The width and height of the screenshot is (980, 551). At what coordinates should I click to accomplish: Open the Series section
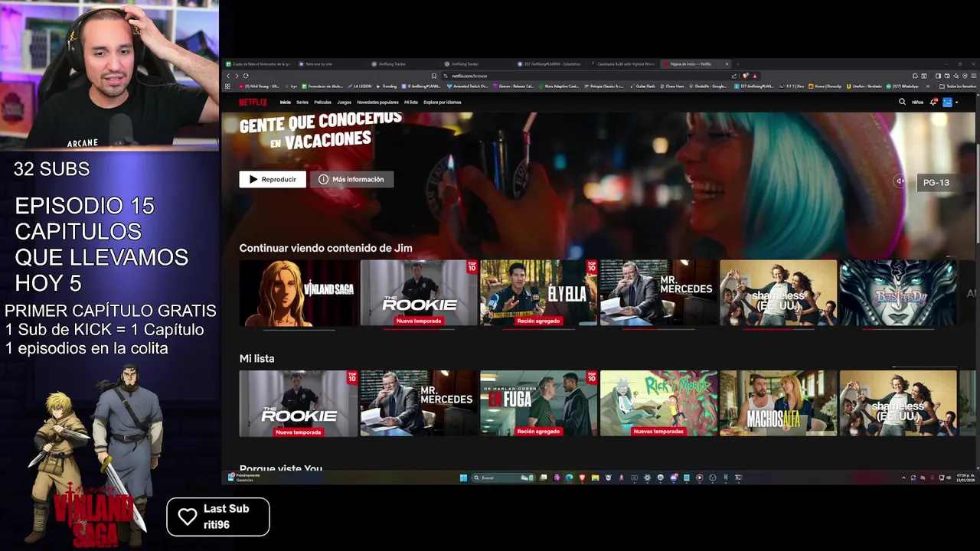[302, 102]
